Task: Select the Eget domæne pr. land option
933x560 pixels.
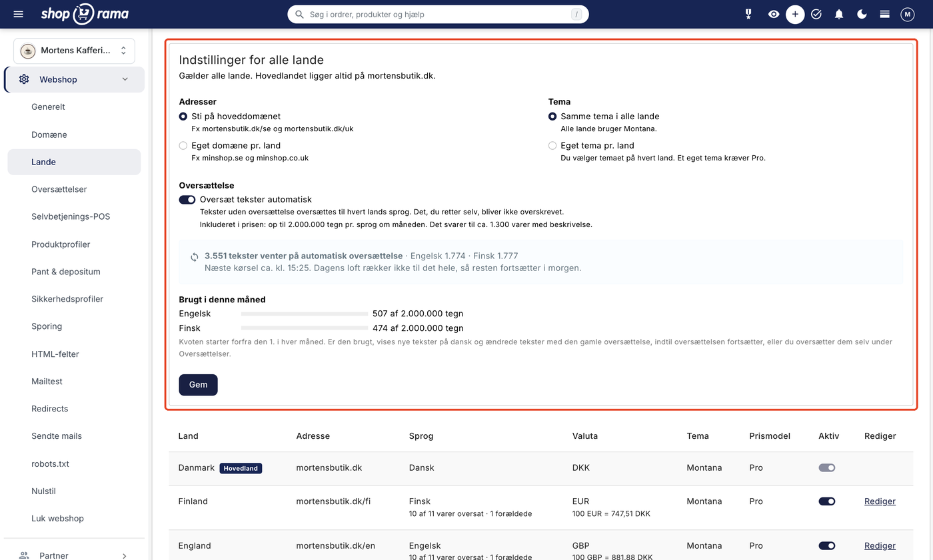Action: pyautogui.click(x=183, y=146)
